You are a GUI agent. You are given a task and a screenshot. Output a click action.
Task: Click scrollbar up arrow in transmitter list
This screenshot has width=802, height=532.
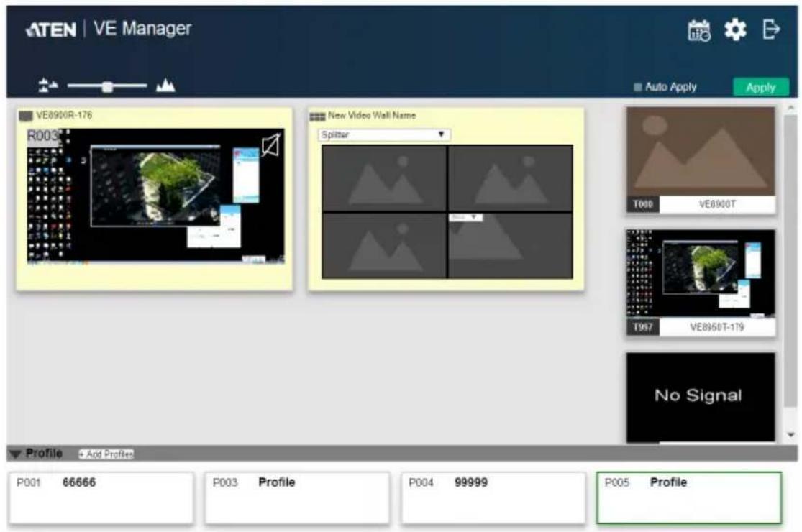click(790, 108)
